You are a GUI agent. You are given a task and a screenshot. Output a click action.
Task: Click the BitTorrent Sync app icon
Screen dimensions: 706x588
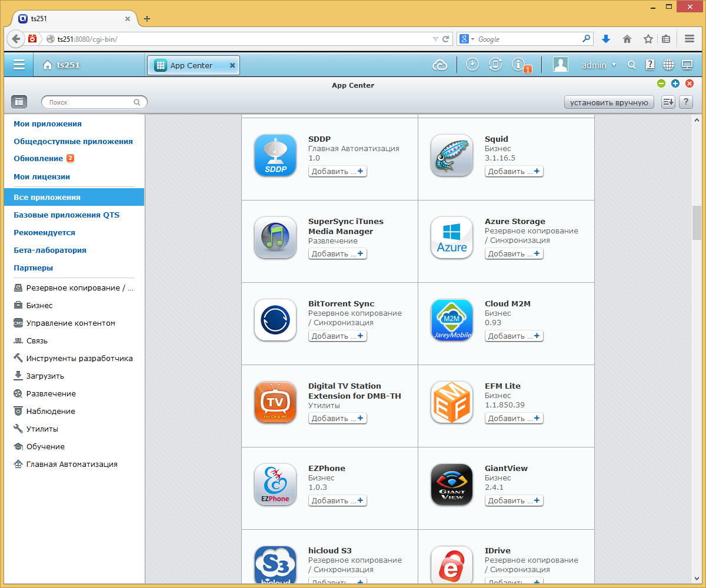click(x=275, y=320)
